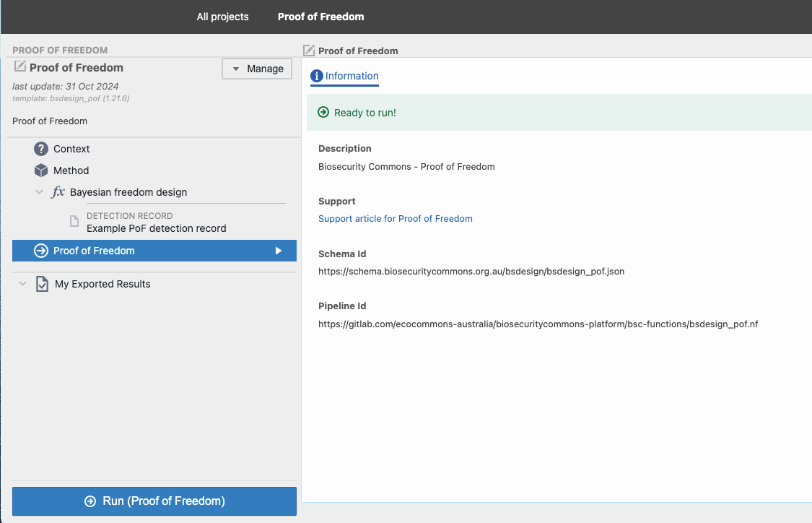Screen dimensions: 812x523
Task: Click the blue info icon on the Information tab
Action: tap(316, 76)
